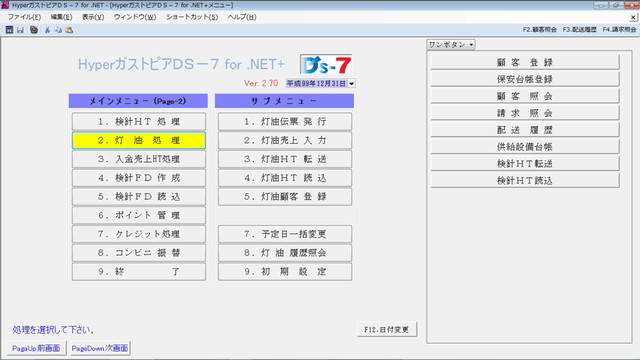Click the Ver. 2.70 version text

[261, 83]
